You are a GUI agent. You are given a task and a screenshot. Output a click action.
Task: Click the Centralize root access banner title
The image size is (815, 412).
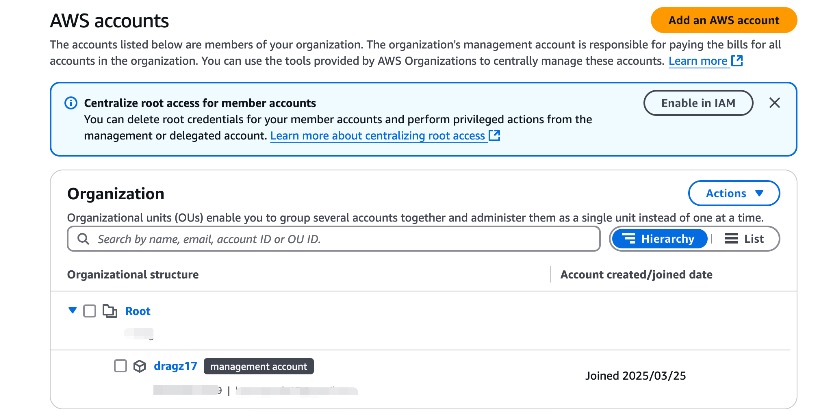pos(200,103)
